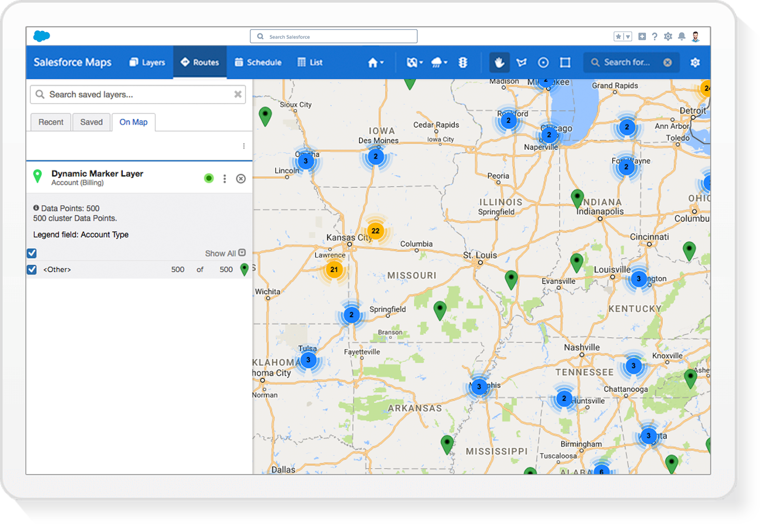
Task: Expand the base map type dropdown
Action: [x=413, y=62]
